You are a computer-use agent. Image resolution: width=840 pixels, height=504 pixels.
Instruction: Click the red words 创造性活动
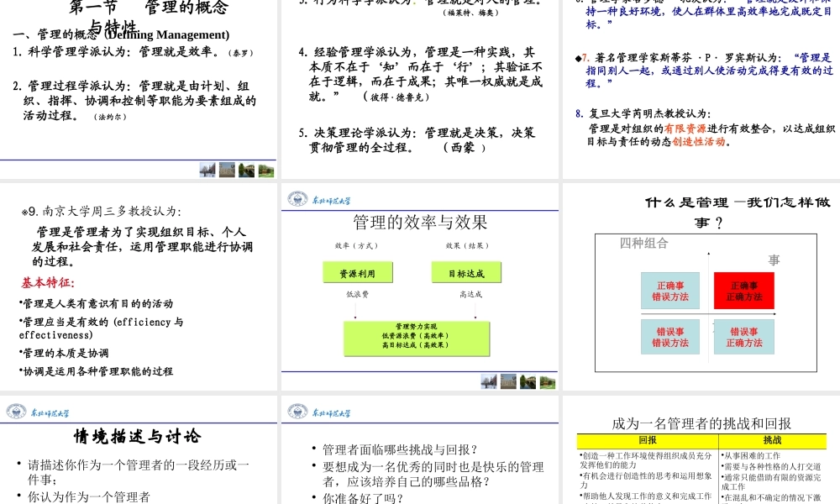699,141
